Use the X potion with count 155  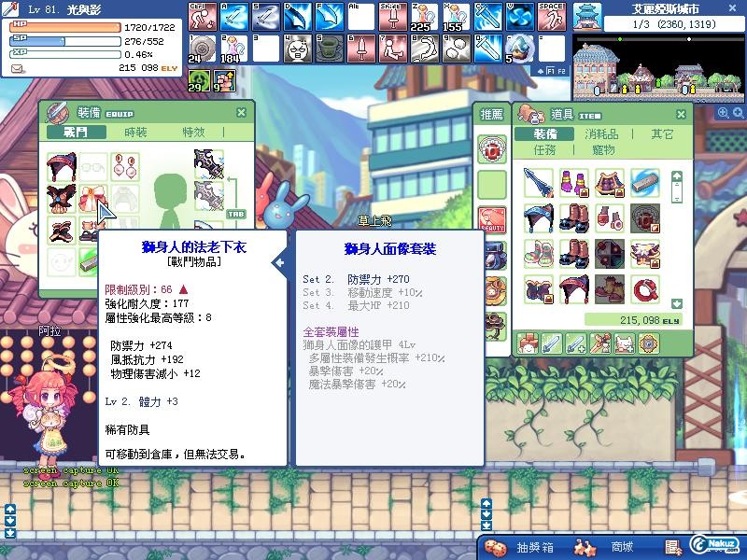(457, 17)
